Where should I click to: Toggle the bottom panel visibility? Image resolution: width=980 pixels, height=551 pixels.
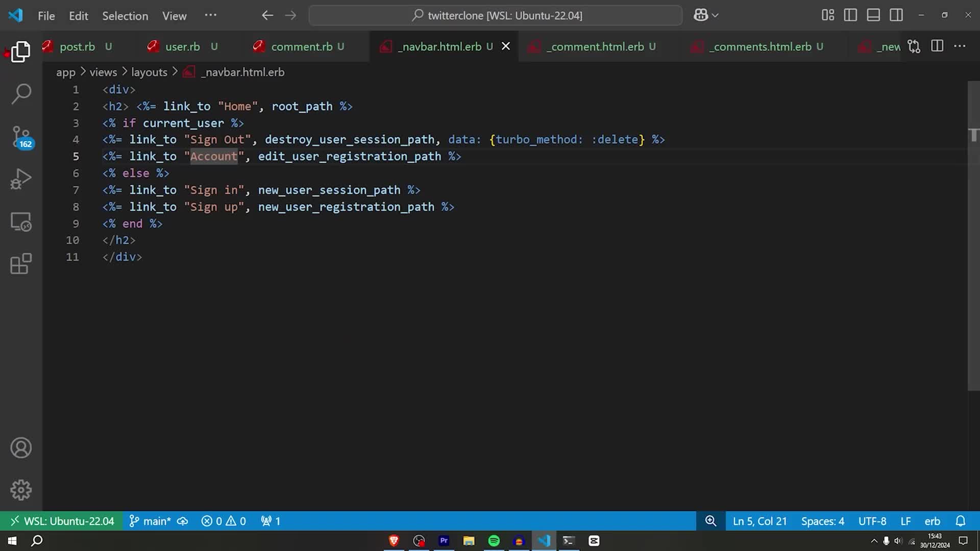point(873,15)
